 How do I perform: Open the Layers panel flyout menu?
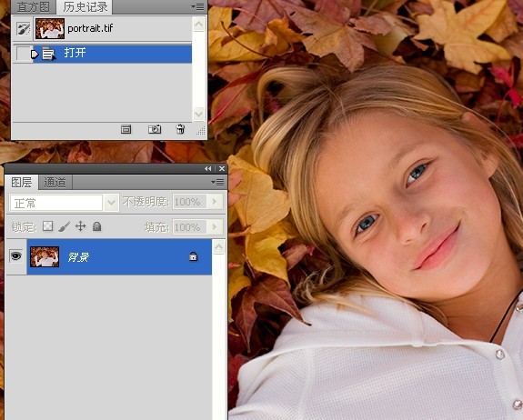[217, 183]
